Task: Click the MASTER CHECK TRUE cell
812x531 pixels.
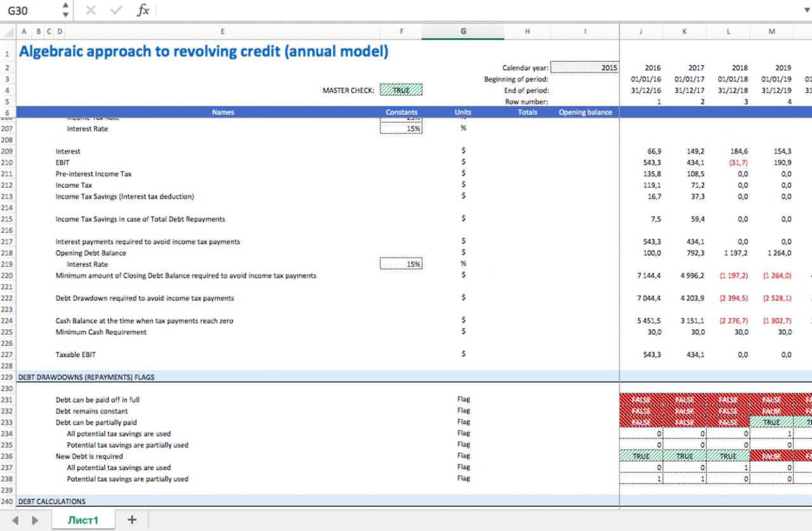Action: point(401,90)
